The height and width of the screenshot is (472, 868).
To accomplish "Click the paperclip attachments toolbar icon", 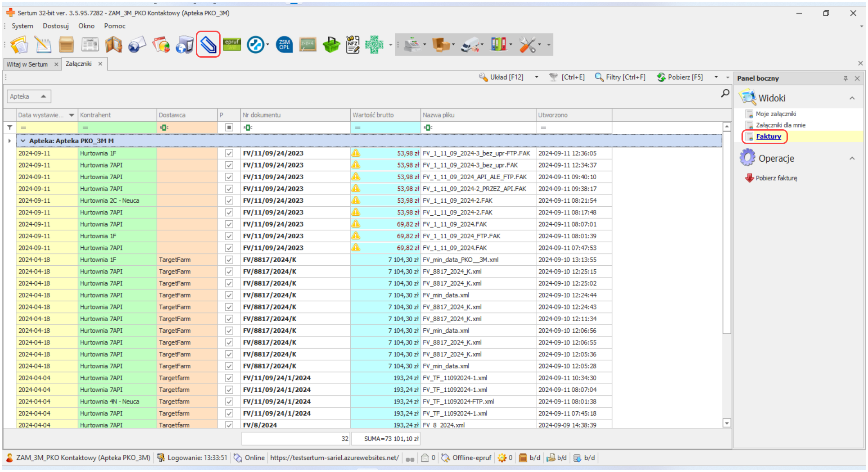I will coord(208,45).
